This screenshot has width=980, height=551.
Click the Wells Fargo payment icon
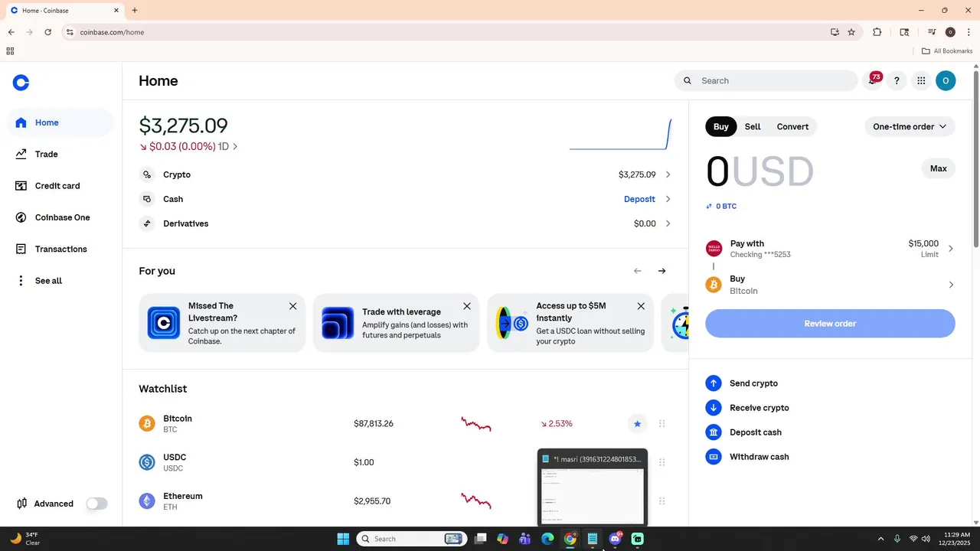pyautogui.click(x=714, y=249)
